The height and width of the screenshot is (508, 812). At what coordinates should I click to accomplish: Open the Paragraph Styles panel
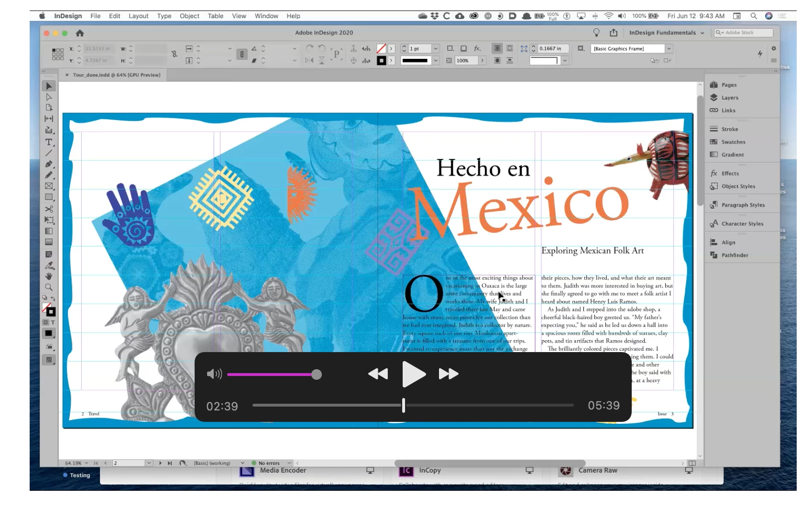pos(743,205)
